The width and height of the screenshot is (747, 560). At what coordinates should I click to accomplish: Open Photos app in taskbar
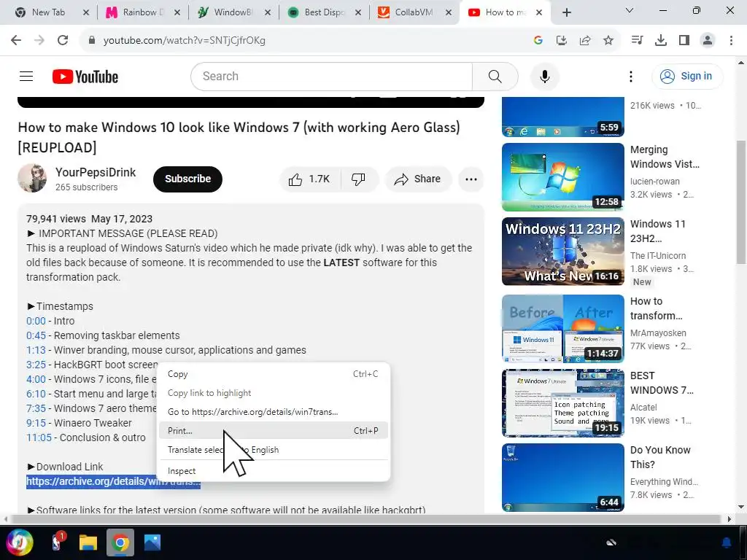pyautogui.click(x=152, y=542)
